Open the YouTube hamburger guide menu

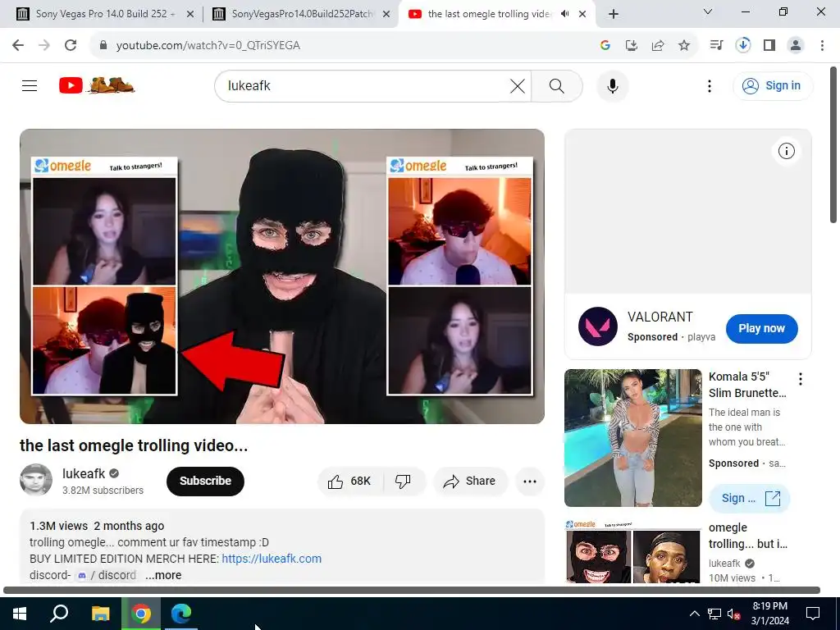30,85
